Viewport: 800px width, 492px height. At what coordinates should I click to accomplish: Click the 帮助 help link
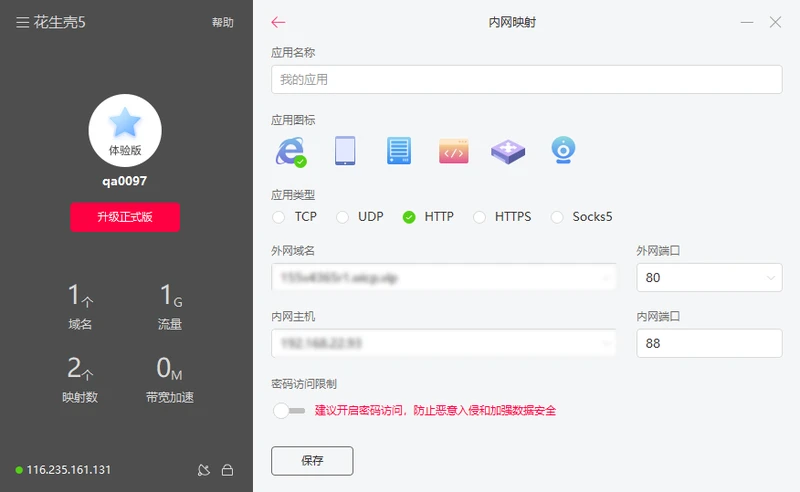pyautogui.click(x=223, y=22)
